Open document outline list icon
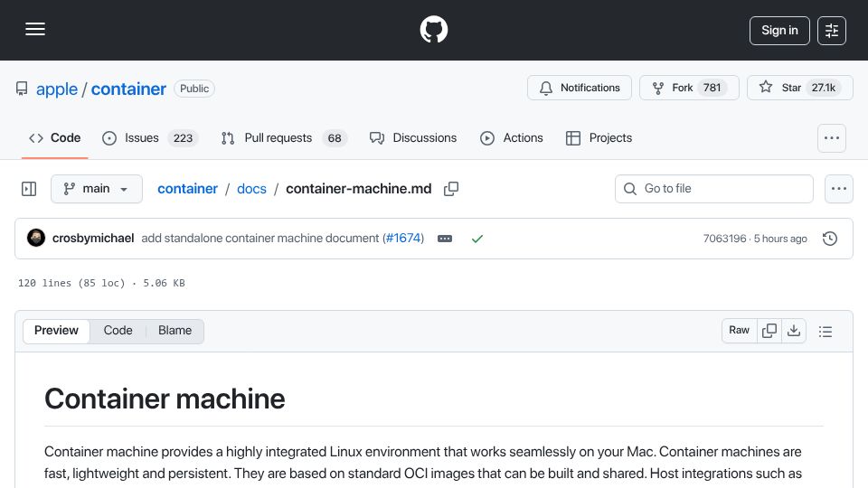 [x=826, y=331]
